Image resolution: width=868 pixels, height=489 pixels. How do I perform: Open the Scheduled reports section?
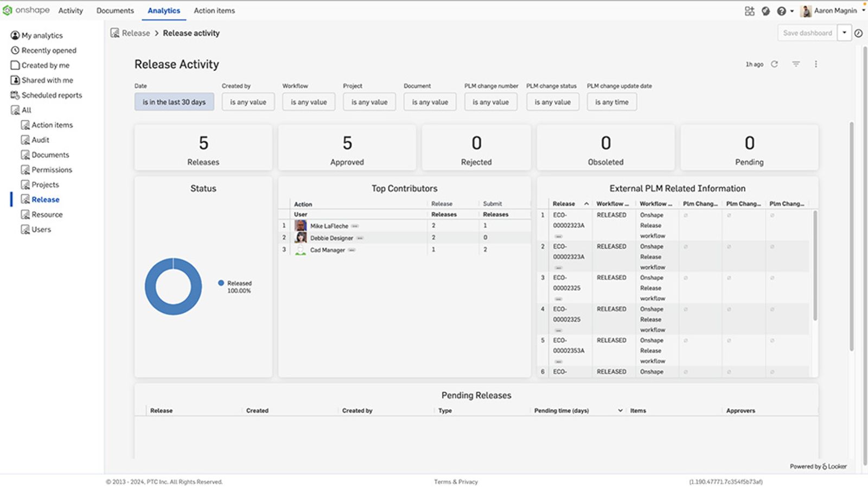point(52,95)
